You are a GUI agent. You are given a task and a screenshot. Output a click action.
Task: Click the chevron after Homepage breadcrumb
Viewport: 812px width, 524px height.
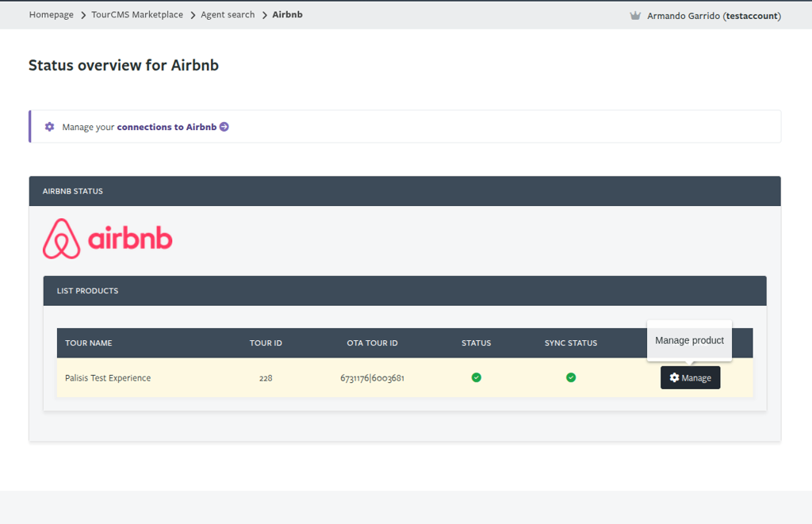point(83,16)
